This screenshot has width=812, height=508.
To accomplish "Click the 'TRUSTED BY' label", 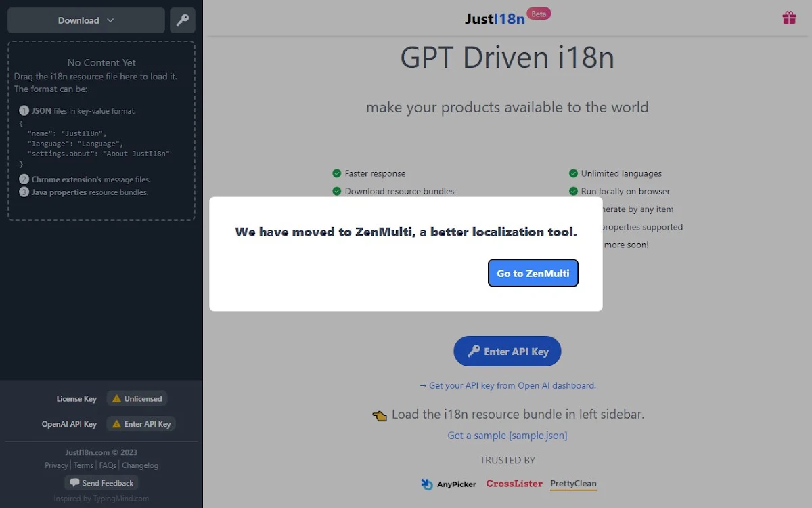I will [x=507, y=460].
